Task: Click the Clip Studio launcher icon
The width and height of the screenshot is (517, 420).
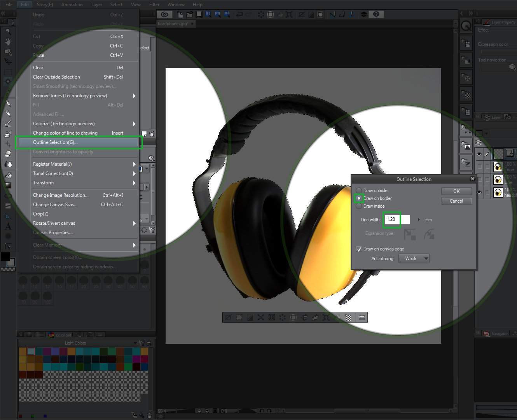Action: tap(165, 14)
